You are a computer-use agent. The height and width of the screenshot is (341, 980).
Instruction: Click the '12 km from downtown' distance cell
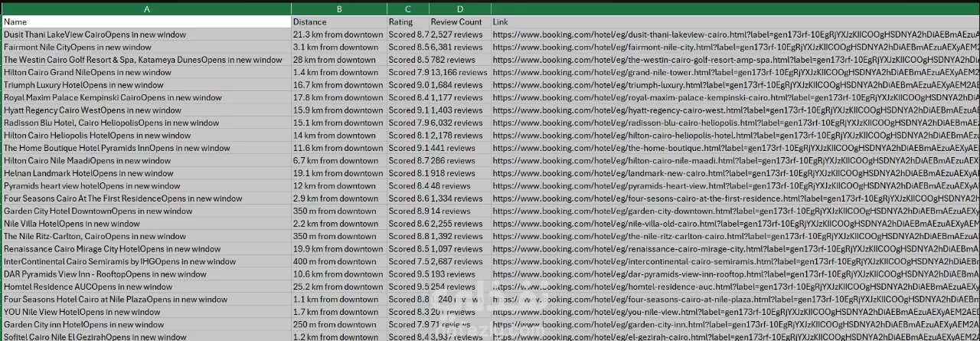point(338,186)
